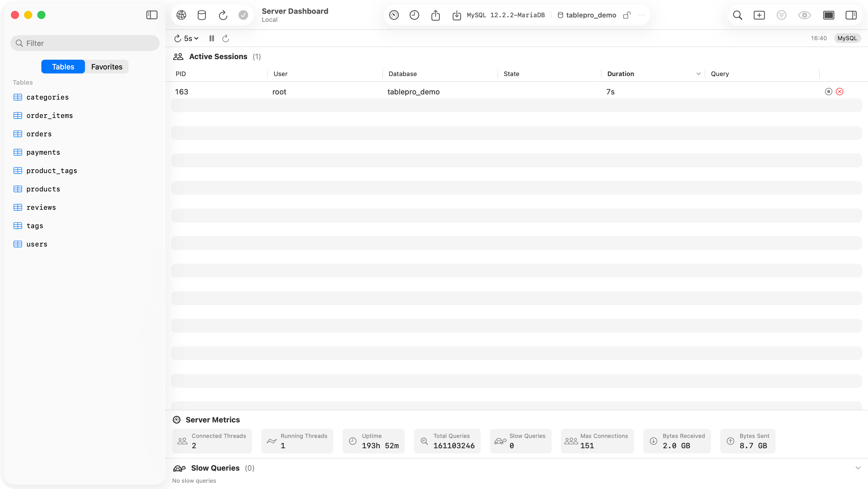Select the products table in sidebar

(43, 189)
